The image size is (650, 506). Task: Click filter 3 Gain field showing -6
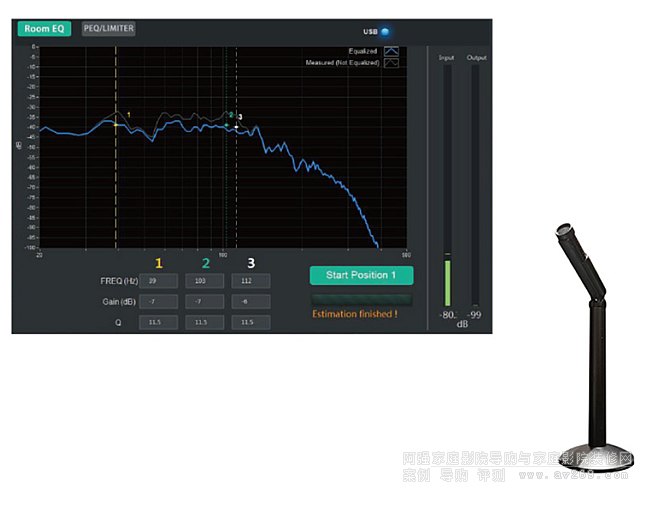(x=251, y=302)
